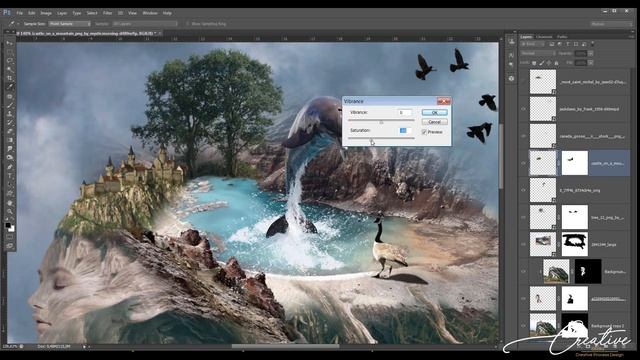The image size is (640, 360).
Task: Toggle Preview checkbox in Vibrance dialog
Action: coord(424,132)
